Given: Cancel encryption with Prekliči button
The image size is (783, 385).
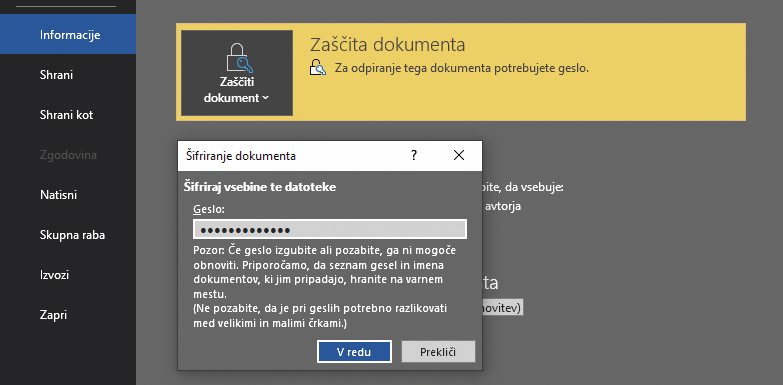Looking at the screenshot, I should 438,352.
